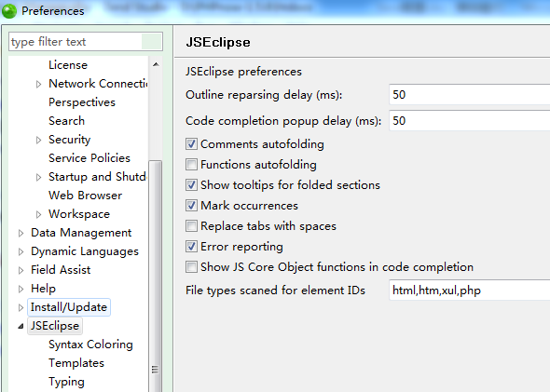Screen dimensions: 550x392
Task: Click the scroll up arrow in tree
Action: point(156,64)
